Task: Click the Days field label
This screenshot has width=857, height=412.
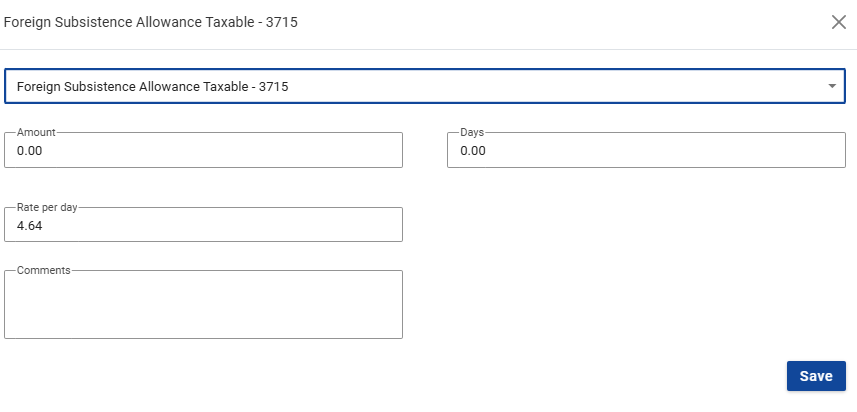Action: (x=472, y=132)
